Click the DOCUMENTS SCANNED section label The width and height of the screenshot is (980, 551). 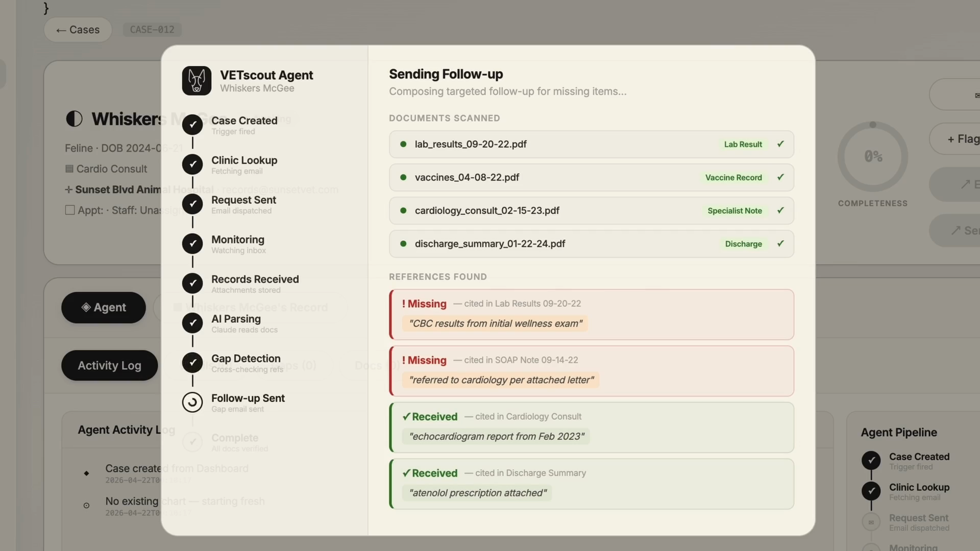click(444, 118)
